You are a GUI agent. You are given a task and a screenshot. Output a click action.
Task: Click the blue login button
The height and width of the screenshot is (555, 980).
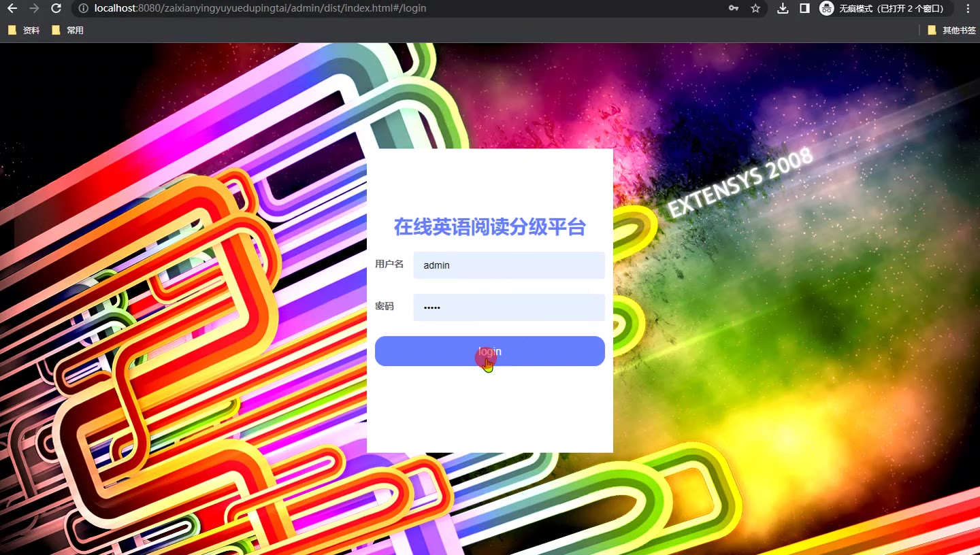[x=490, y=351]
